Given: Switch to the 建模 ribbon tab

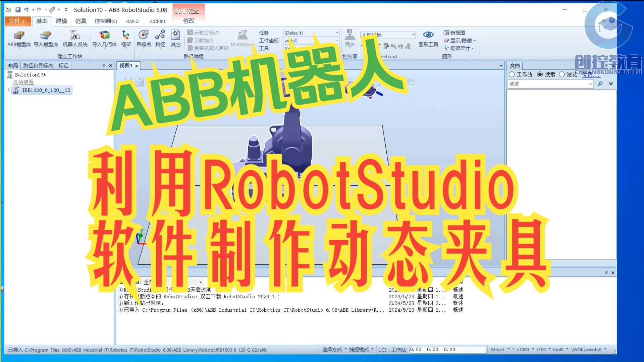Looking at the screenshot, I should (x=61, y=21).
